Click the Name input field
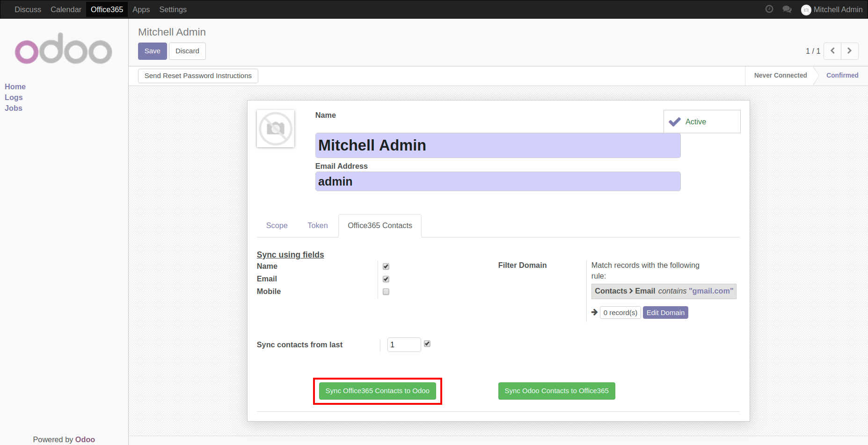The height and width of the screenshot is (445, 868). point(498,145)
